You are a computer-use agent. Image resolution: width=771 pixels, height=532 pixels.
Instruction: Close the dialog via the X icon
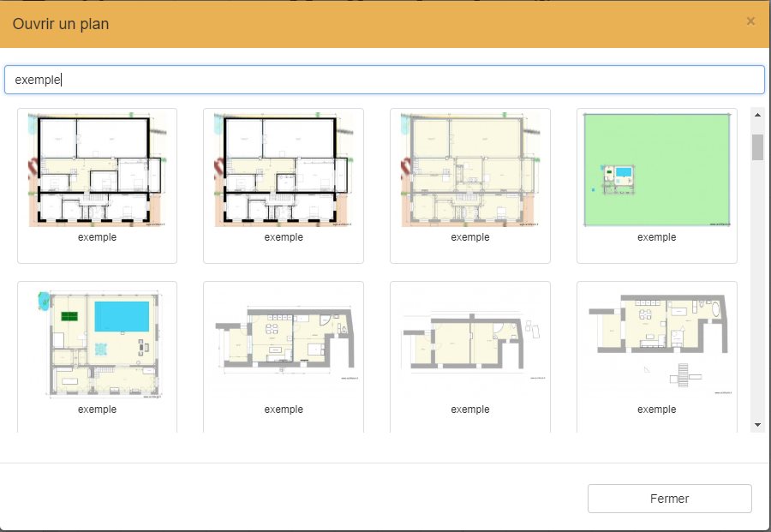751,22
